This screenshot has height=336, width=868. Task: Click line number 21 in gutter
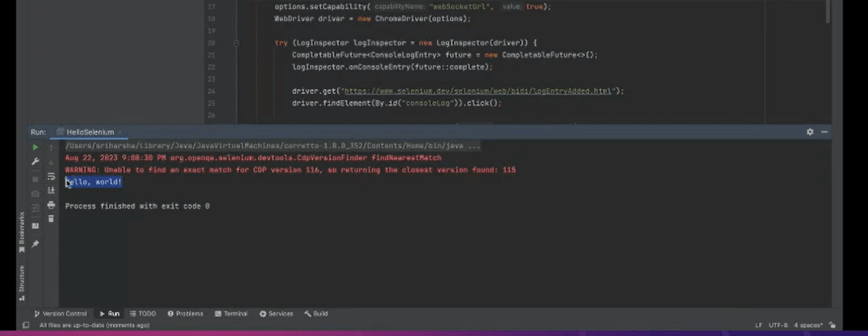tap(211, 55)
